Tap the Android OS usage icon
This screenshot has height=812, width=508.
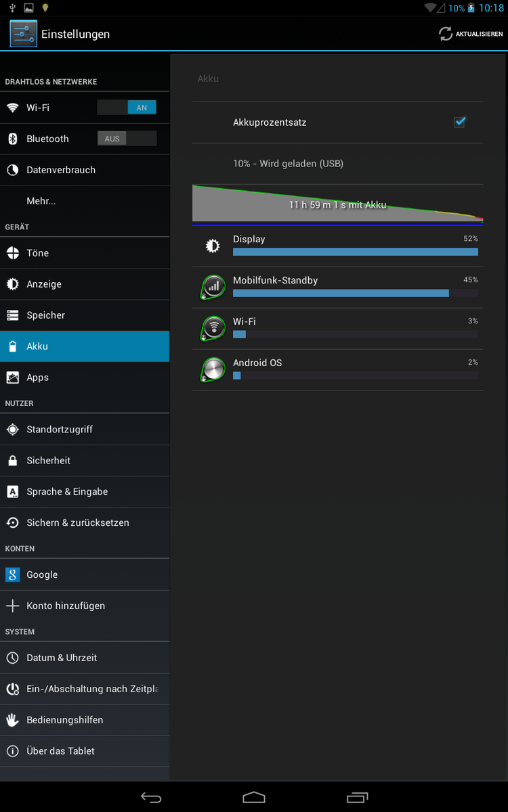[213, 369]
